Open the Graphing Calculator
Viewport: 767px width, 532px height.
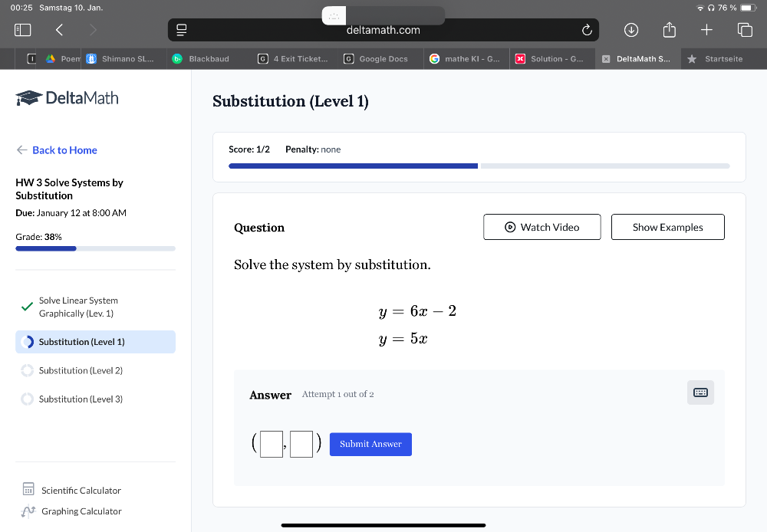[81, 511]
